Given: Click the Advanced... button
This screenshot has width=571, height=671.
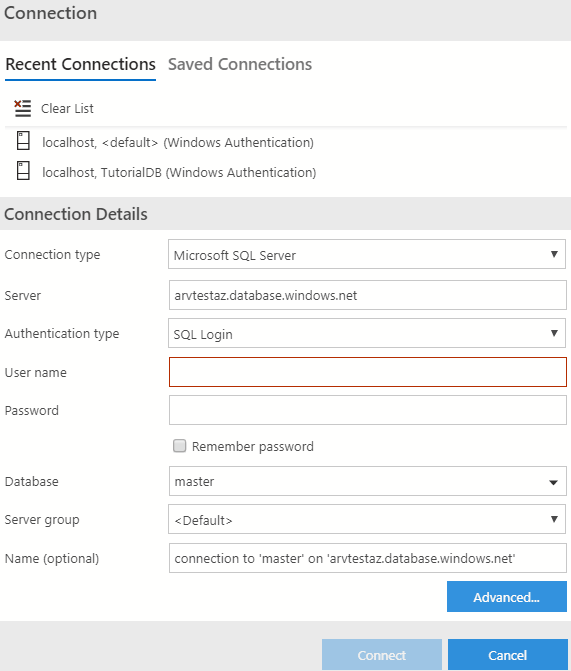Looking at the screenshot, I should pos(507,597).
